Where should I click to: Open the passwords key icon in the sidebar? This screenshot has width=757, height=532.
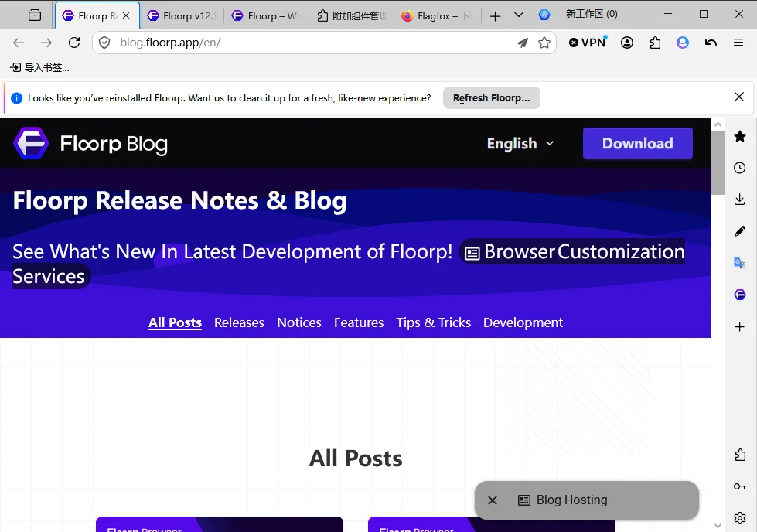[x=740, y=486]
